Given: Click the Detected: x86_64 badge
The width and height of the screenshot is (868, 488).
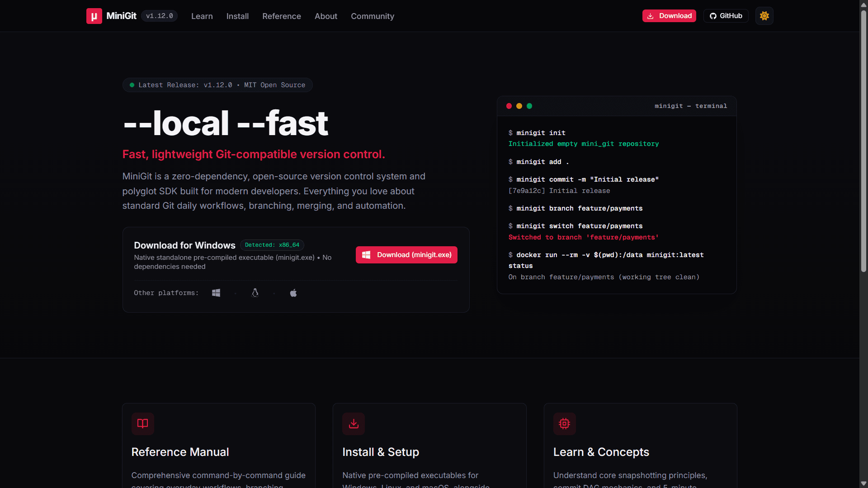Looking at the screenshot, I should point(272,245).
